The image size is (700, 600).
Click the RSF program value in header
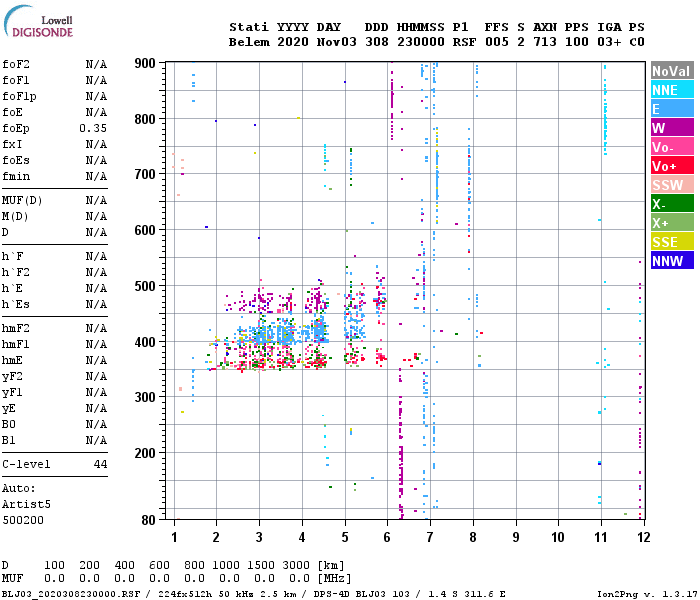pos(464,42)
